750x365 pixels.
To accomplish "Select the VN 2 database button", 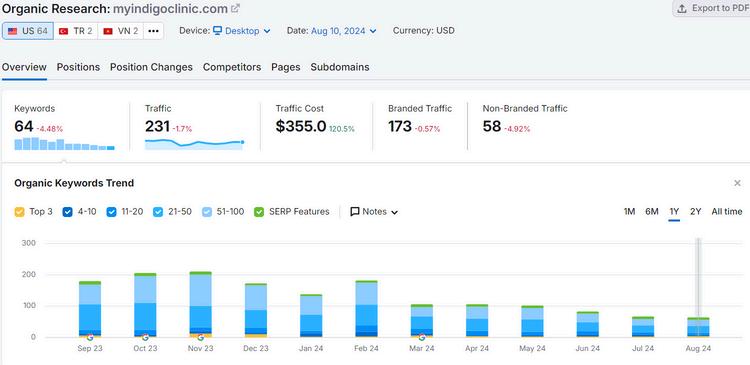I will click(x=121, y=31).
